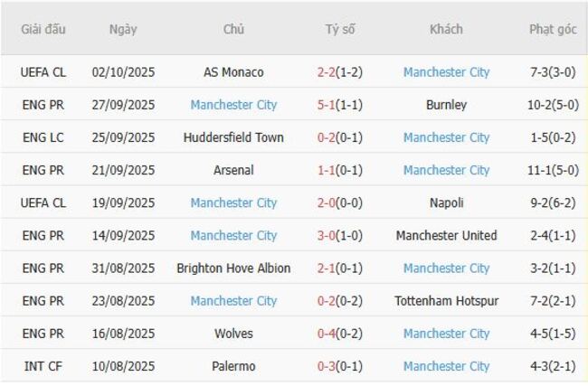
Task: Click the Tottenham Hotspur team name
Action: tap(446, 301)
